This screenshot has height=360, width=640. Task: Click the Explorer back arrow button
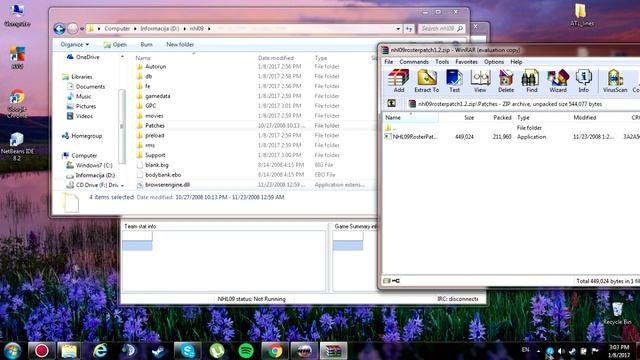pyautogui.click(x=59, y=29)
